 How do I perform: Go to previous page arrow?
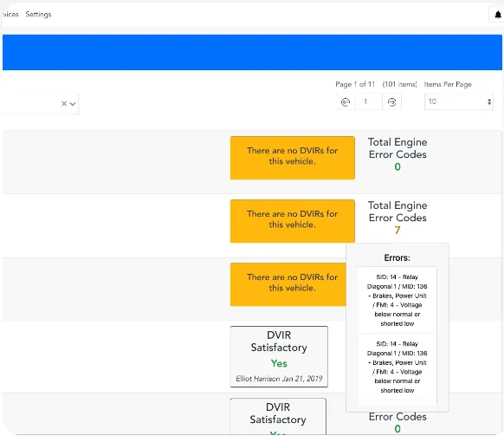346,102
